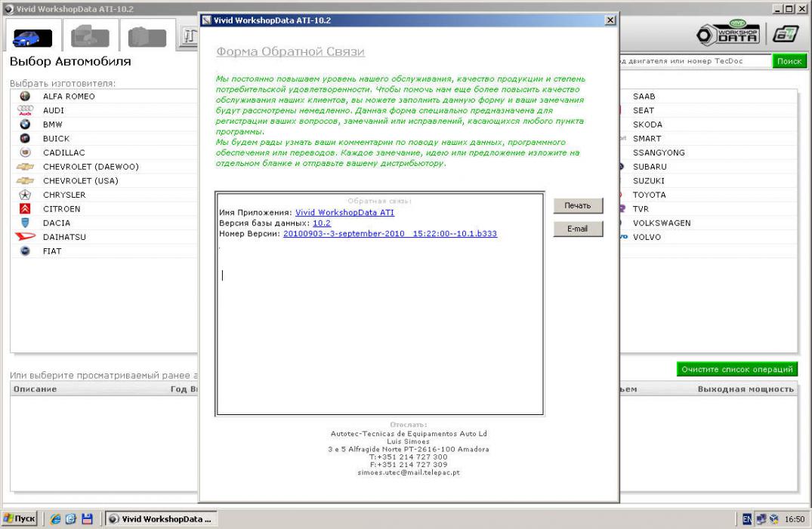Click the Buick emblem icon

(x=25, y=138)
